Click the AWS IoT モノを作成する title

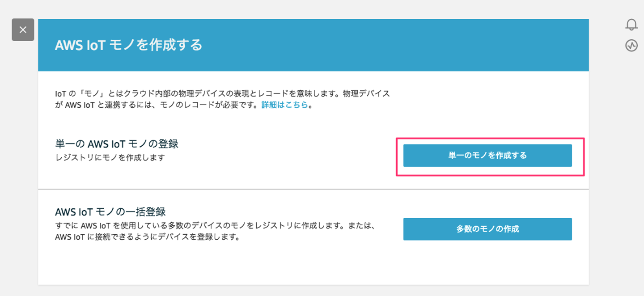point(128,45)
